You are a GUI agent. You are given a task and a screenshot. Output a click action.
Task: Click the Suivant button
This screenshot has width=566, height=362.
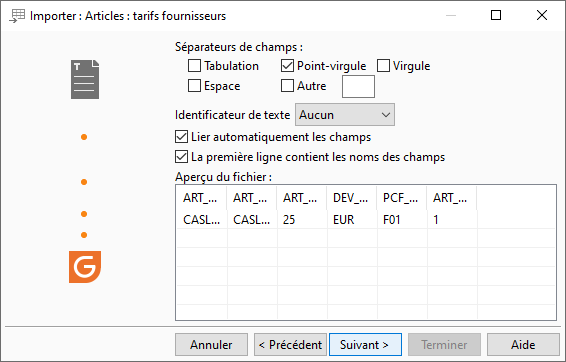365,345
